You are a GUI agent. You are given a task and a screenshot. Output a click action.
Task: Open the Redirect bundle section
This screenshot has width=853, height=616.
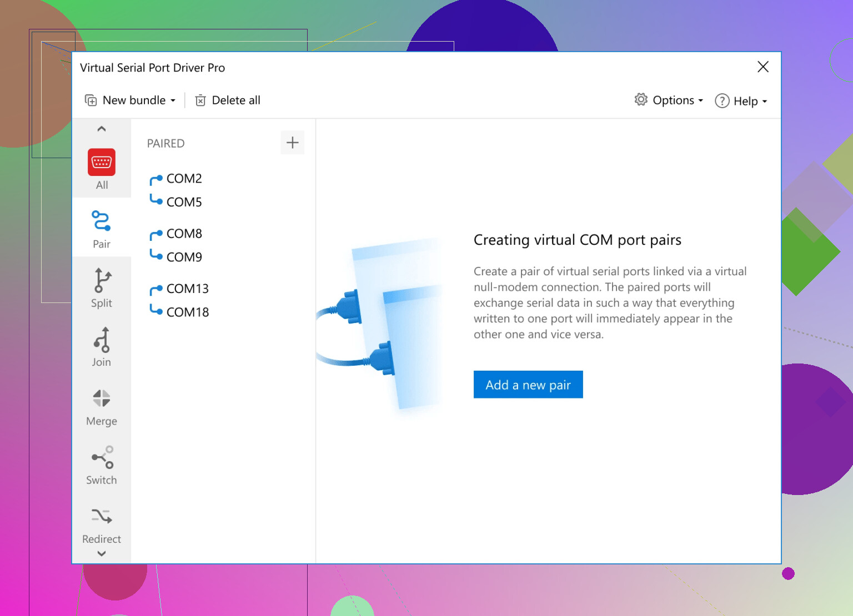[102, 523]
